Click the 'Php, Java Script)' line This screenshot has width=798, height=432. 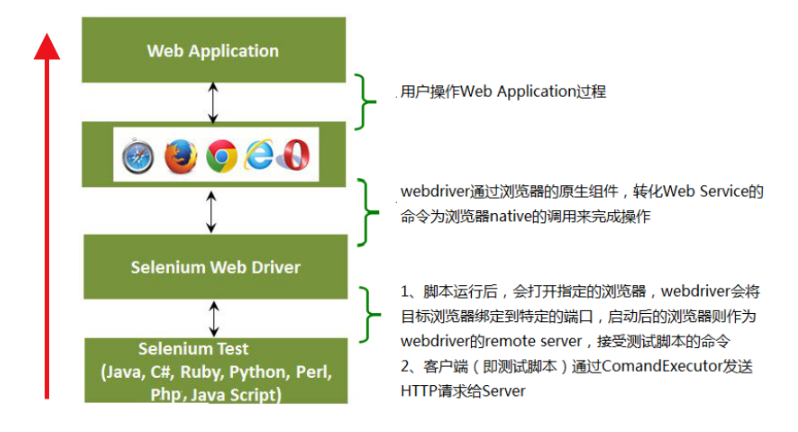(x=216, y=394)
